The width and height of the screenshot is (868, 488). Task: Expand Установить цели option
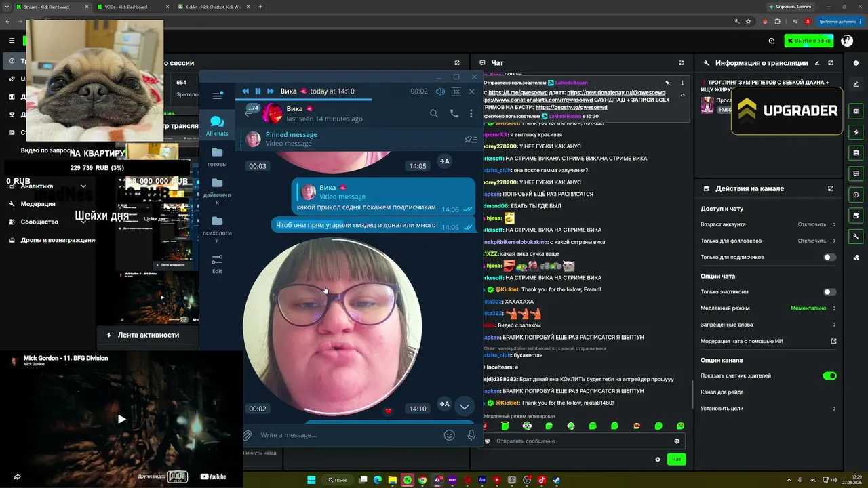[768, 408]
